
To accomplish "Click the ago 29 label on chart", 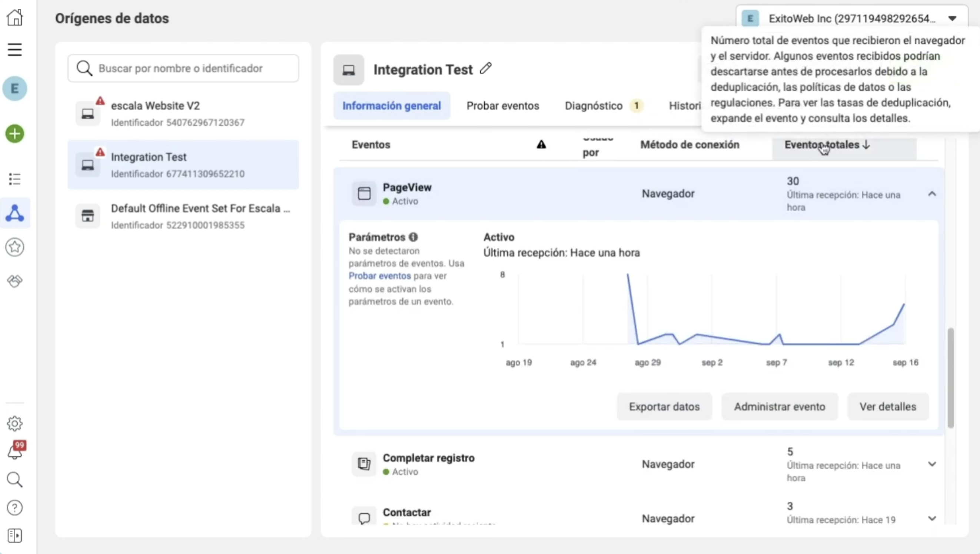I will [648, 363].
